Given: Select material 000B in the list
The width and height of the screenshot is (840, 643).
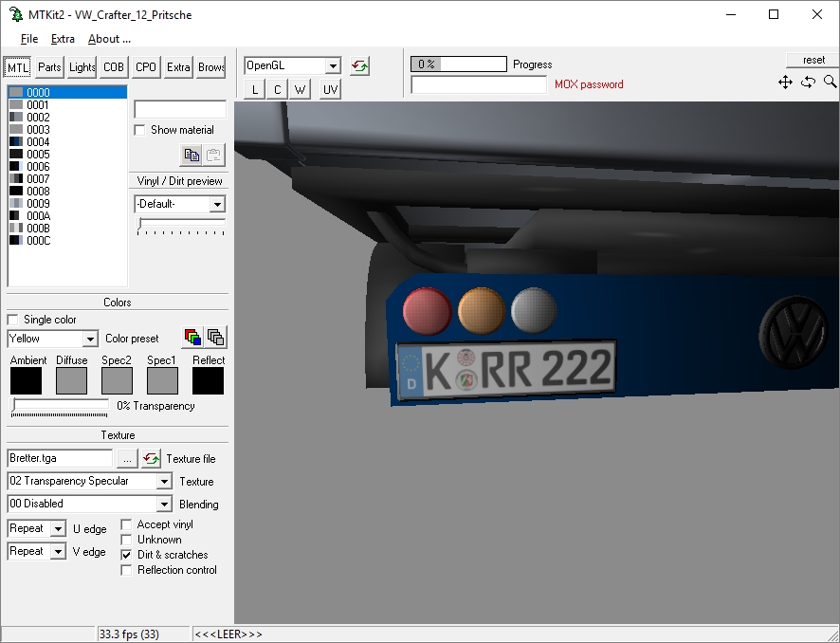Looking at the screenshot, I should point(67,229).
